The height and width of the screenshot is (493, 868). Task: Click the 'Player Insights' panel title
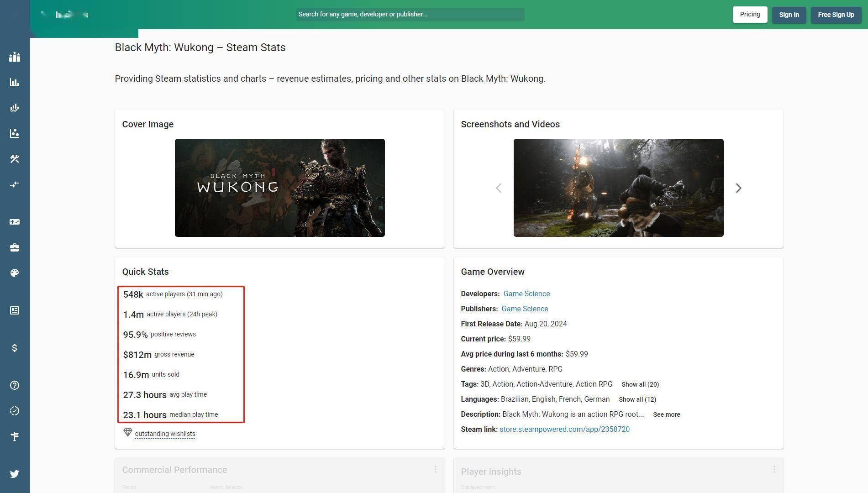(491, 472)
